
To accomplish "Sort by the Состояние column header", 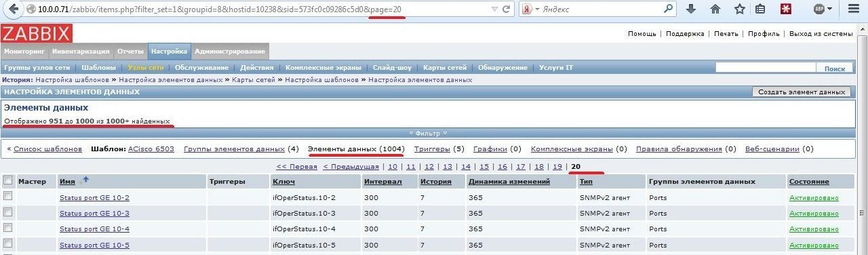I will pos(809,181).
